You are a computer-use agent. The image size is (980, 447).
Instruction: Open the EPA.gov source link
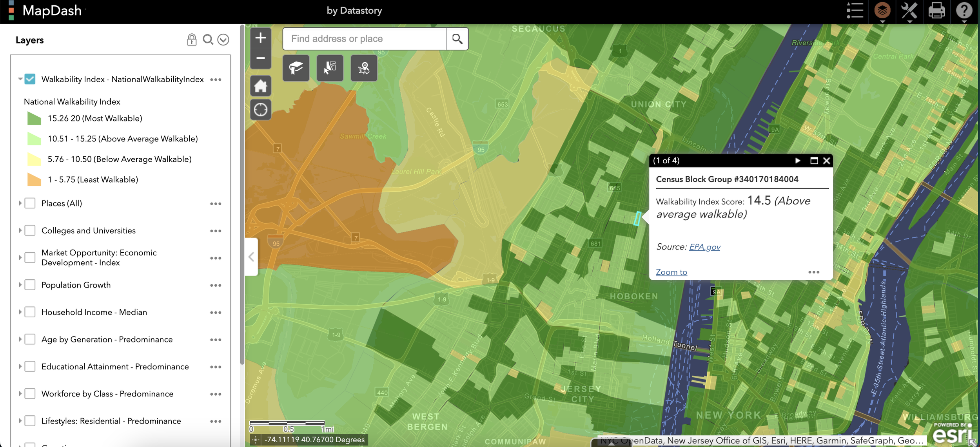click(704, 247)
